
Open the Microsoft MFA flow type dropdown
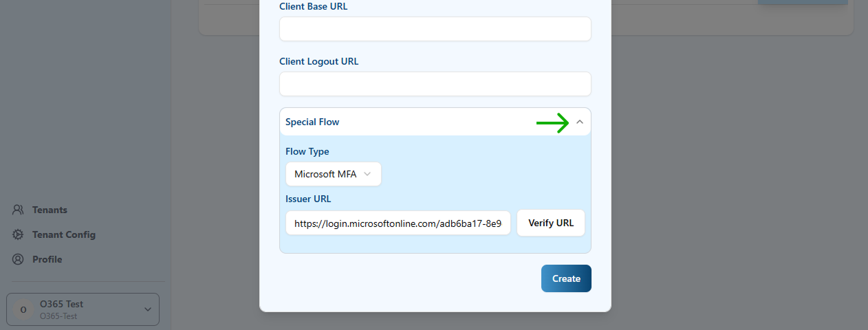point(333,174)
